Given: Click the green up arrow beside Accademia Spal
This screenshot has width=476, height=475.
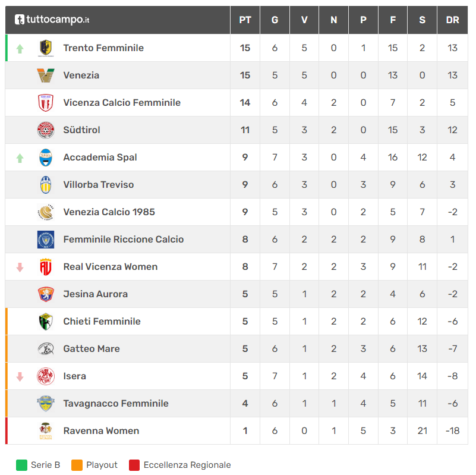Looking at the screenshot, I should pyautogui.click(x=20, y=158).
